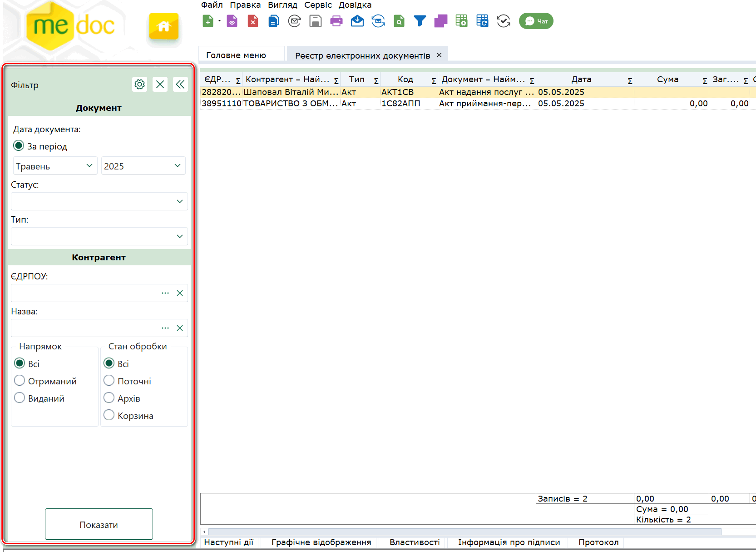Click the blue table refresh icon
756x552 pixels.
pyautogui.click(x=482, y=21)
